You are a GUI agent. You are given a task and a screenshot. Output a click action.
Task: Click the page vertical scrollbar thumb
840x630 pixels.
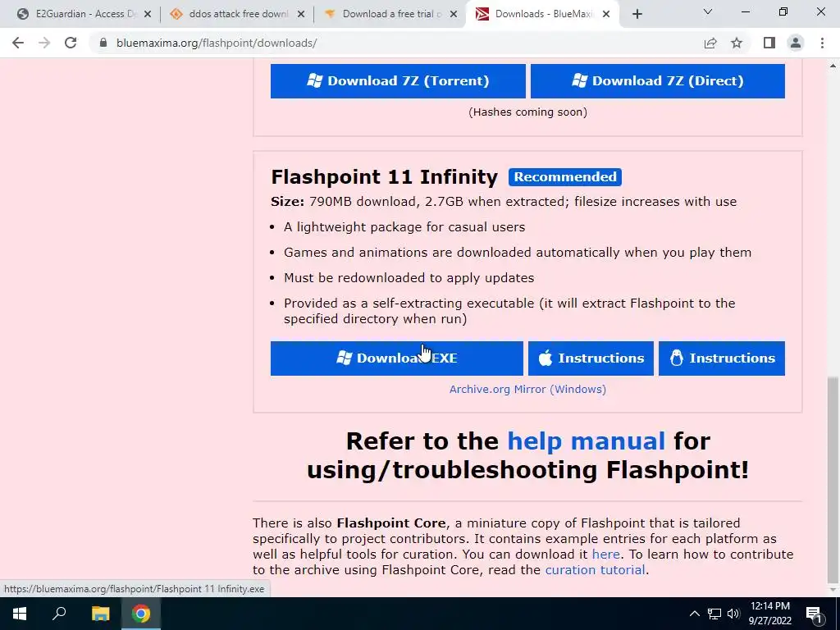click(x=833, y=479)
